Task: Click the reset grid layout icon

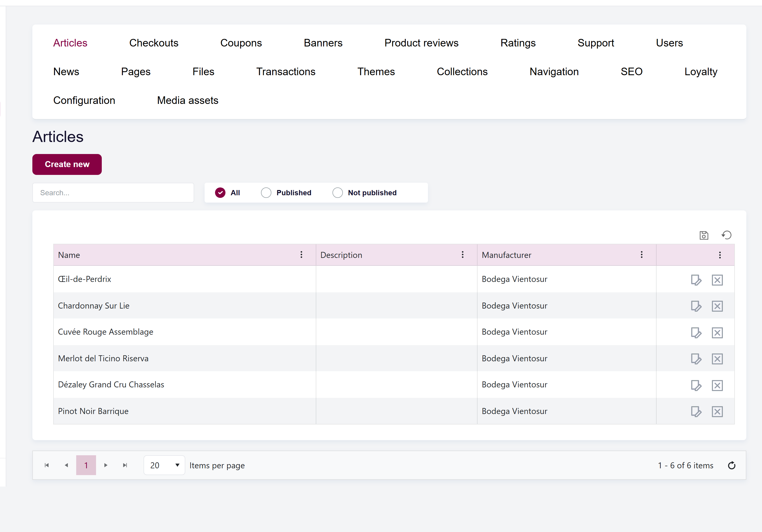Action: point(726,235)
